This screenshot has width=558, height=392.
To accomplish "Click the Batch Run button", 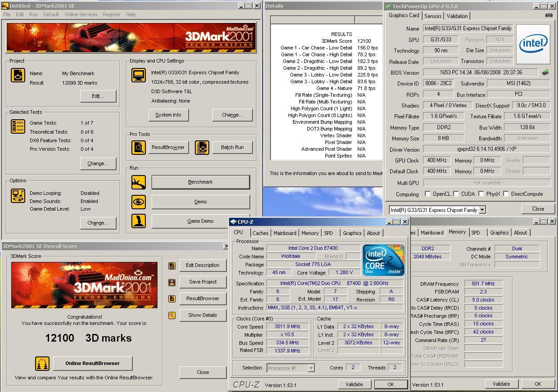I will (x=232, y=148).
